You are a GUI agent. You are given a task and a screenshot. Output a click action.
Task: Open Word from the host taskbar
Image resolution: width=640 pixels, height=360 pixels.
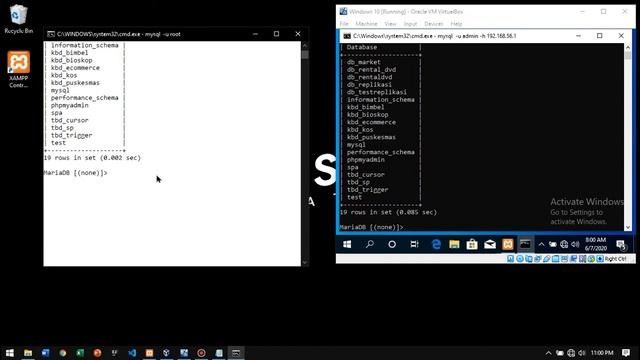[45, 353]
